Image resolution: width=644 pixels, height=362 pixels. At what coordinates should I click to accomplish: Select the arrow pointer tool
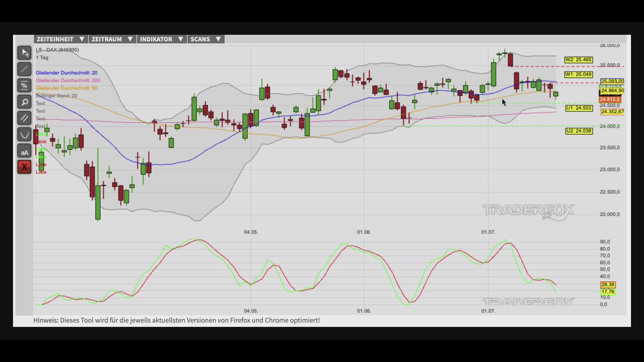24,53
